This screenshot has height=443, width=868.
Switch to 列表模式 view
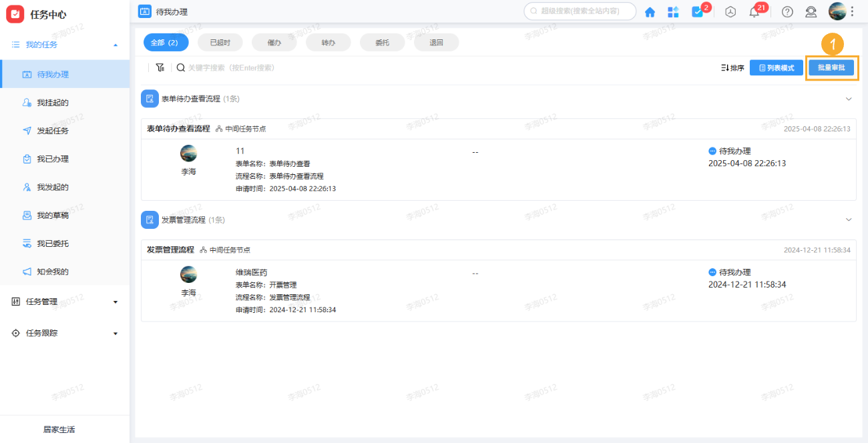pyautogui.click(x=776, y=67)
